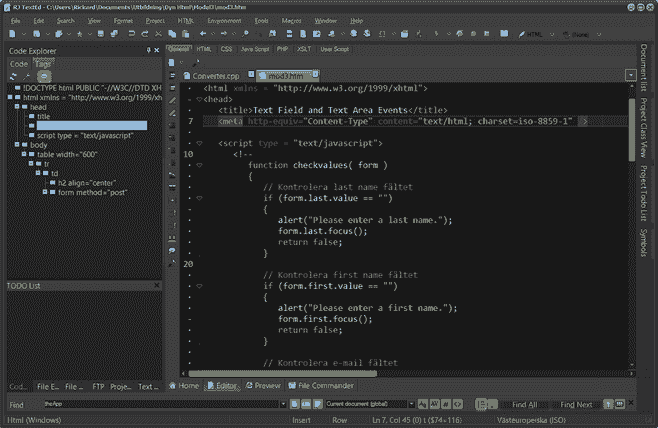
Task: Click the back navigation arrow icon
Action: 203,34
